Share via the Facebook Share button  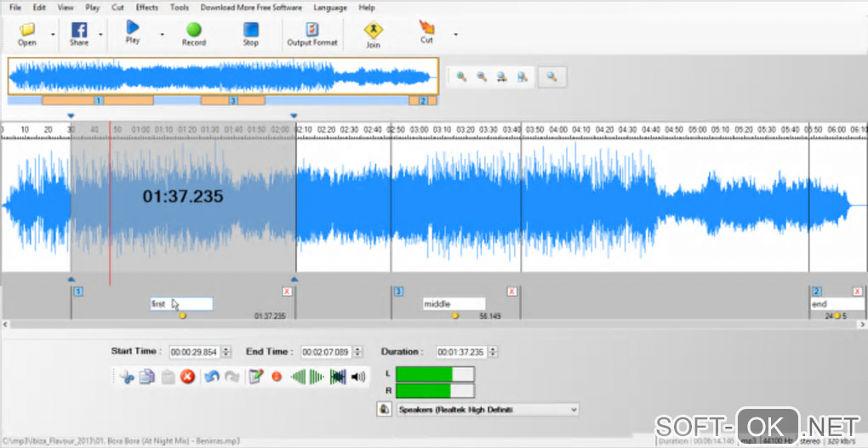pos(79,34)
